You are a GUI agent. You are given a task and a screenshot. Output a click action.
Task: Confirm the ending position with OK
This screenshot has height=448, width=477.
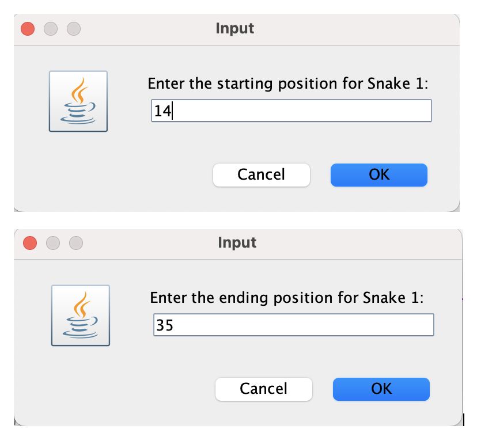pyautogui.click(x=381, y=389)
